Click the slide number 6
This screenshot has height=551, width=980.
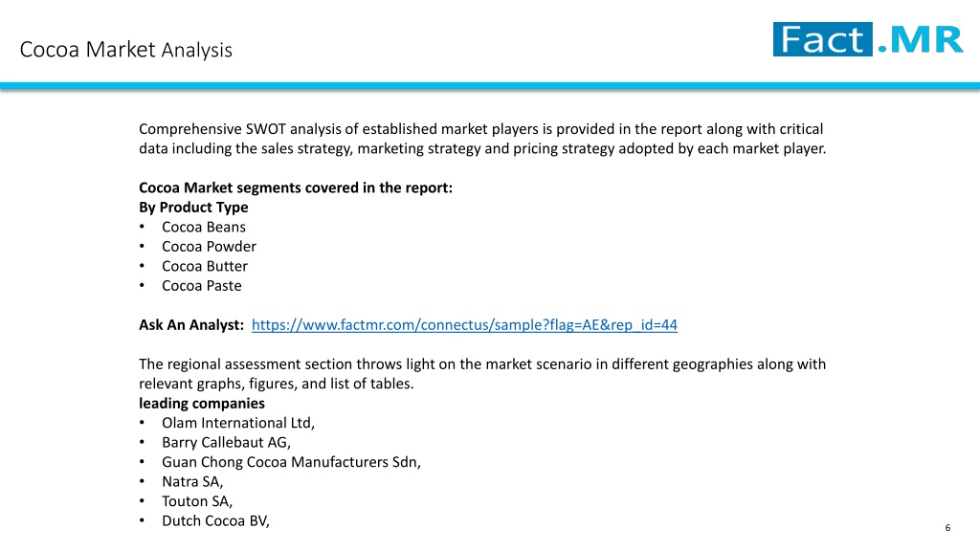[x=947, y=528]
